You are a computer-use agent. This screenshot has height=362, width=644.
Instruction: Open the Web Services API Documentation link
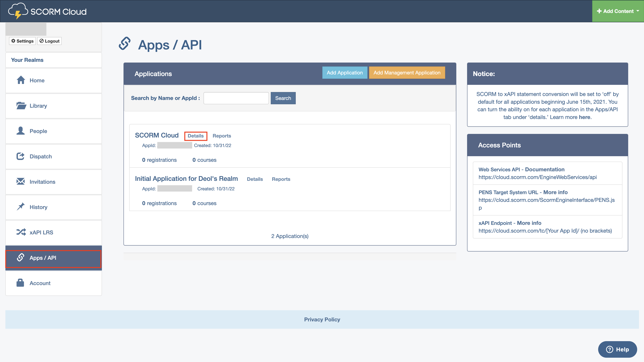point(545,169)
